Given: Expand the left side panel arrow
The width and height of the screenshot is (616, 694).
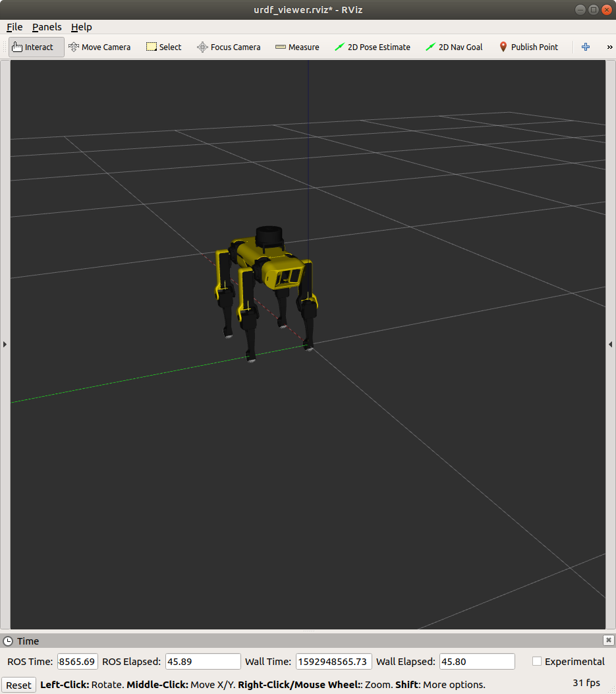Looking at the screenshot, I should click(5, 344).
